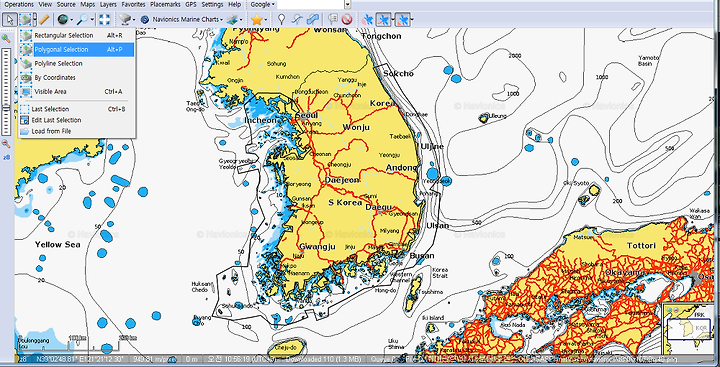This screenshot has height=367, width=720.
Task: Click the search text input field
Action: tap(311, 5)
